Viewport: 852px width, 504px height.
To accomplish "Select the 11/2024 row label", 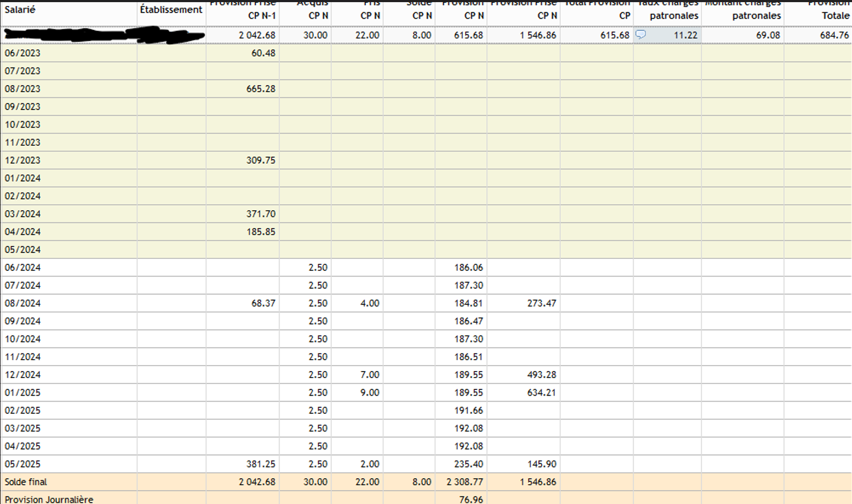I will [x=23, y=357].
